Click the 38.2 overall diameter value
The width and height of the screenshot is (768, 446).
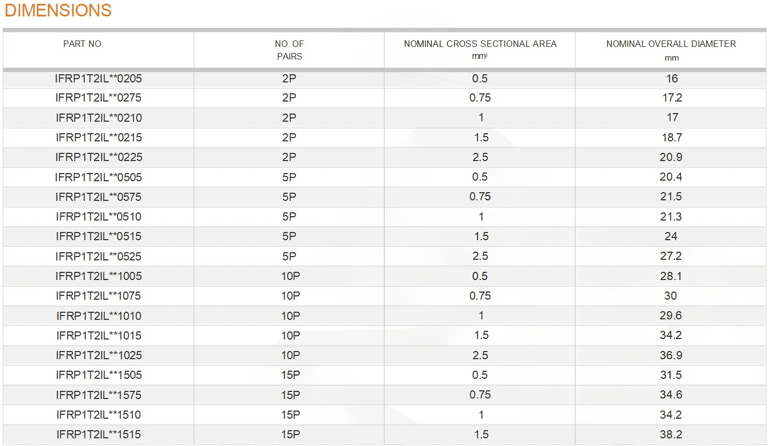click(671, 434)
